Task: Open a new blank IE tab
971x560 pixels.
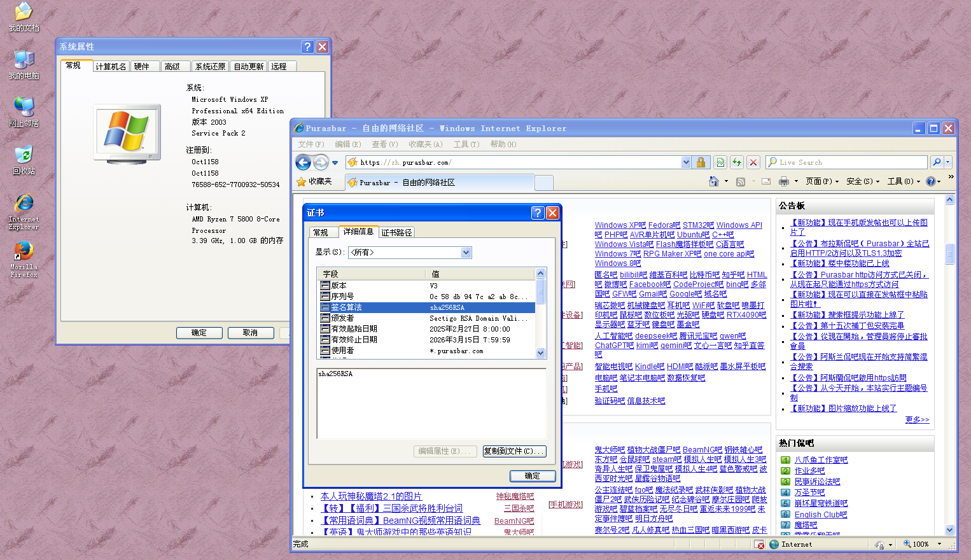Action: tap(544, 183)
